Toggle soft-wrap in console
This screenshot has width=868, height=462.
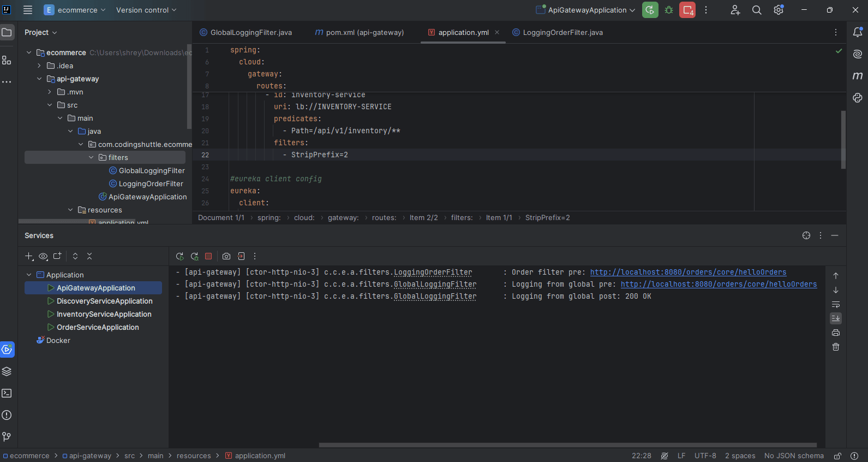tap(836, 304)
